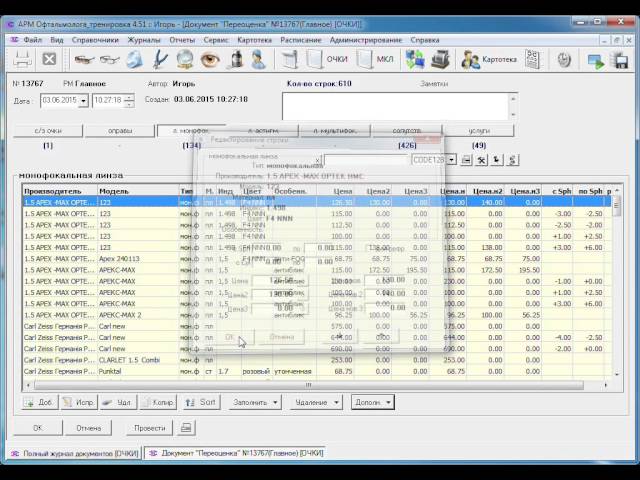Viewport: 640px width, 480px height.
Task: Select the Документ Переоценка №13767 window tab
Action: 236,453
